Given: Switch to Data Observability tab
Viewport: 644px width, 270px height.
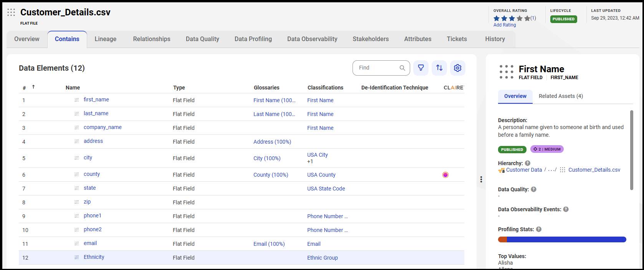Looking at the screenshot, I should pyautogui.click(x=312, y=39).
